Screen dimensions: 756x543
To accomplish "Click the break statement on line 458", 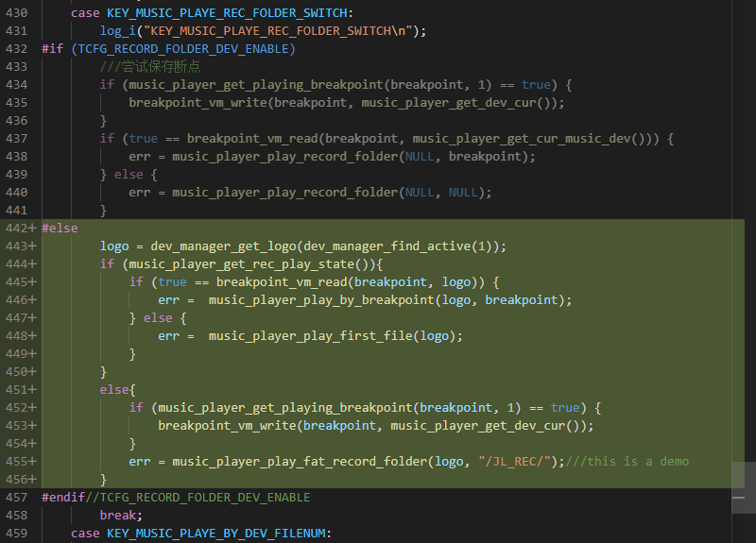I will pyautogui.click(x=118, y=516).
